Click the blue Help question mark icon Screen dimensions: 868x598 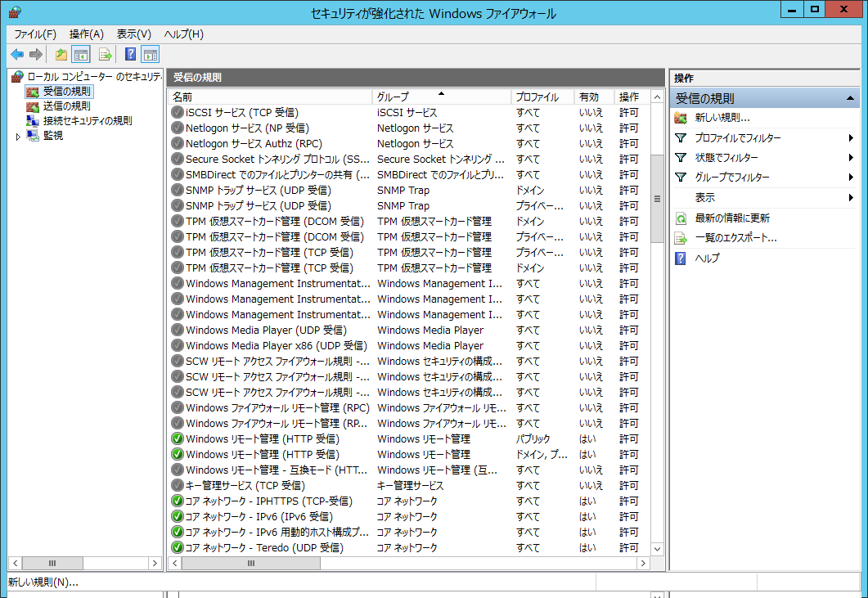tap(130, 55)
